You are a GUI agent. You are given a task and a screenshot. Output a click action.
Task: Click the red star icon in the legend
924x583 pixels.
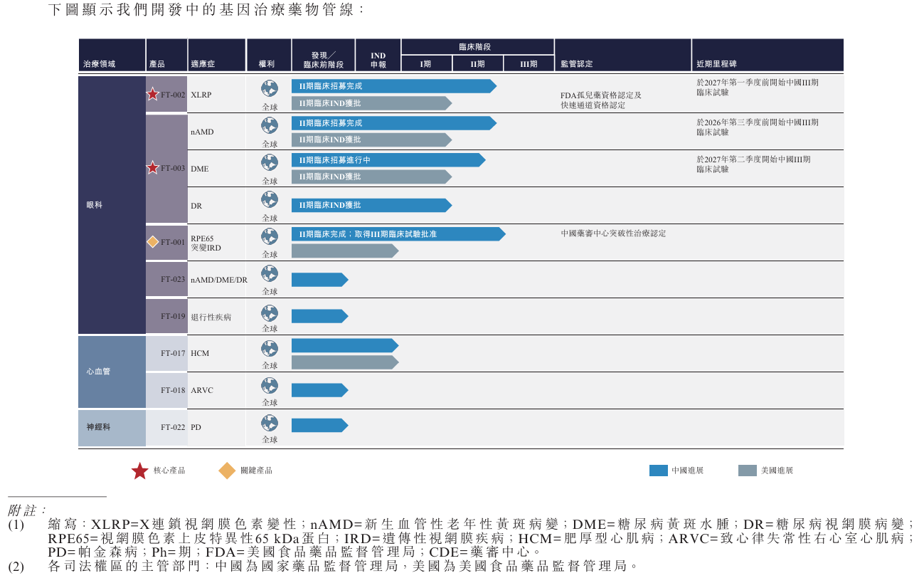(140, 471)
